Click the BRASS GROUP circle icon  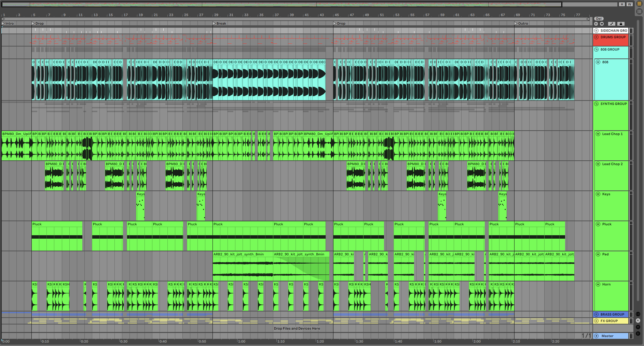(x=597, y=315)
